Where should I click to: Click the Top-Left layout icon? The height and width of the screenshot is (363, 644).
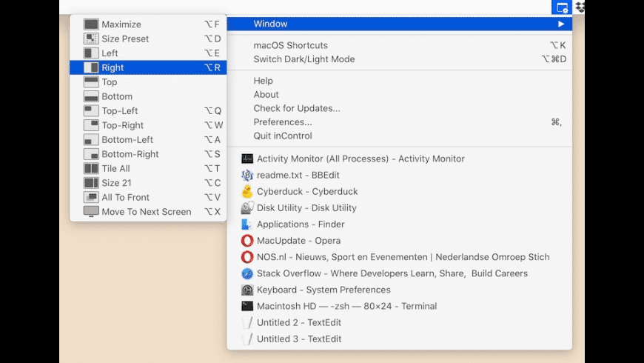tap(91, 111)
